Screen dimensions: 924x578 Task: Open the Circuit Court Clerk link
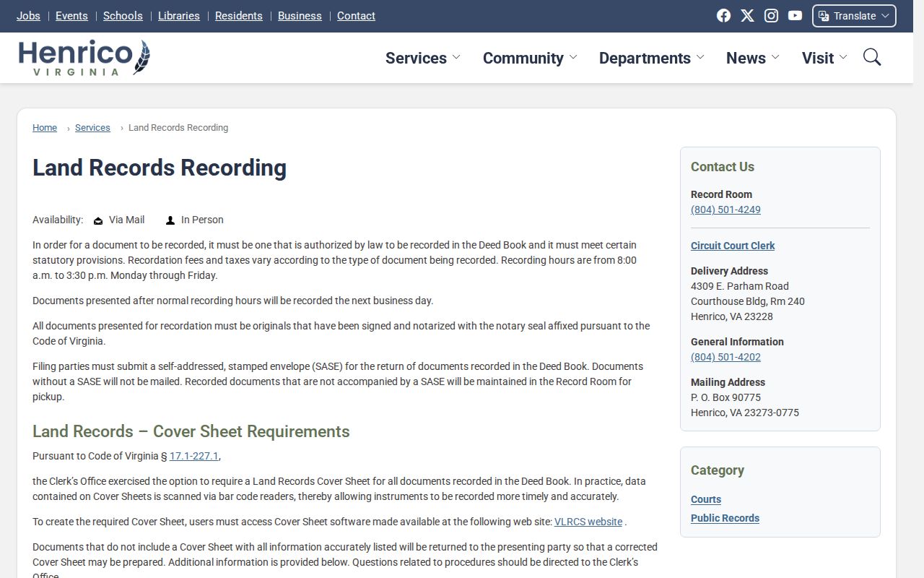pyautogui.click(x=733, y=246)
